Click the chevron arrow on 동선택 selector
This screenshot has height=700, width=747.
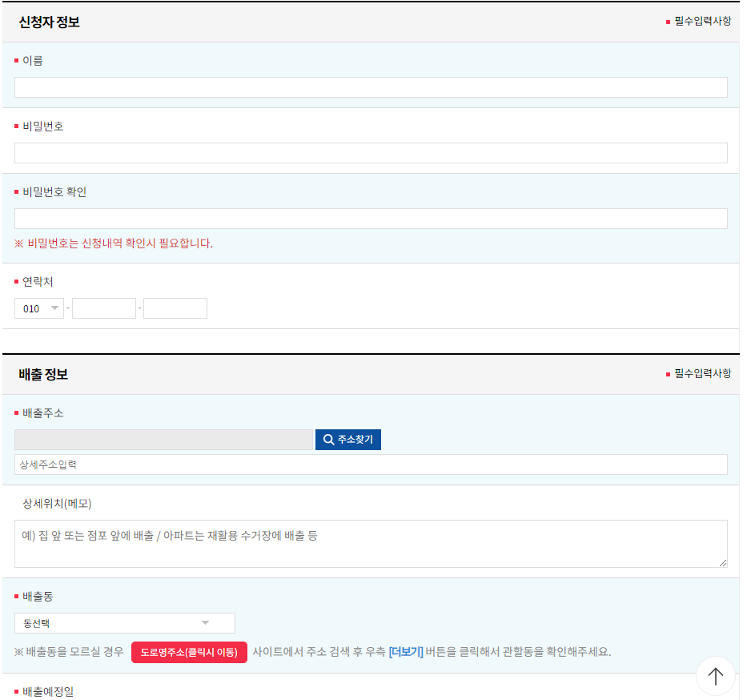click(207, 622)
